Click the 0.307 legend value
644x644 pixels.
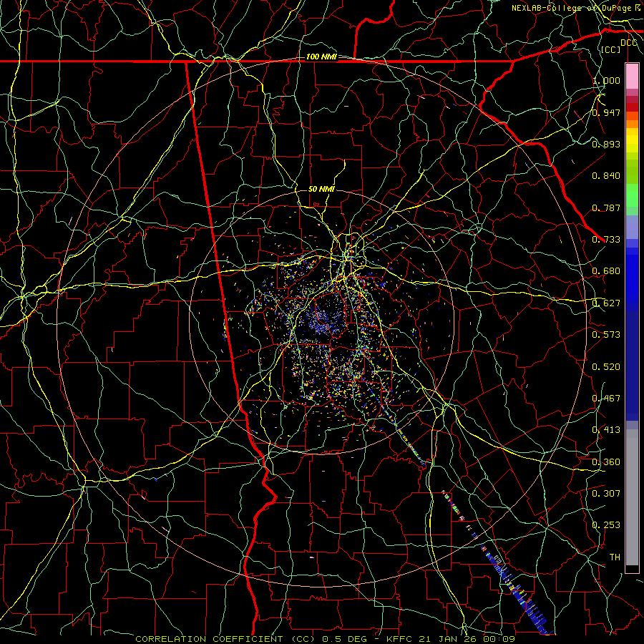coord(606,493)
